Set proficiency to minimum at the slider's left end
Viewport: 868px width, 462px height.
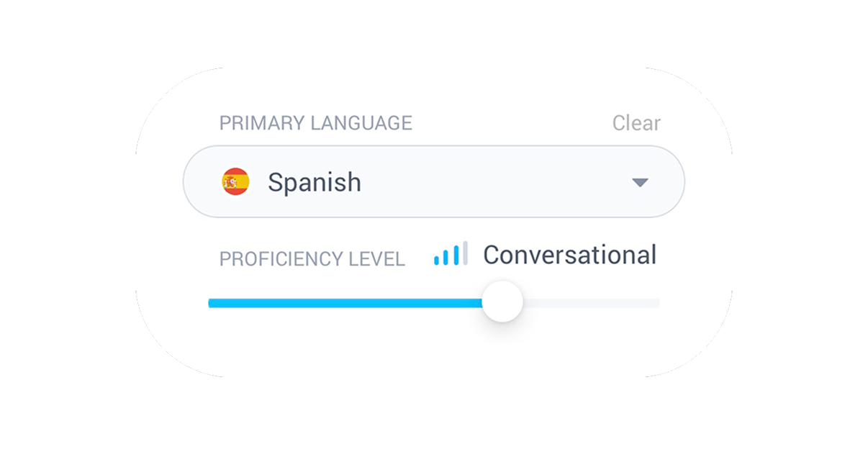(212, 303)
